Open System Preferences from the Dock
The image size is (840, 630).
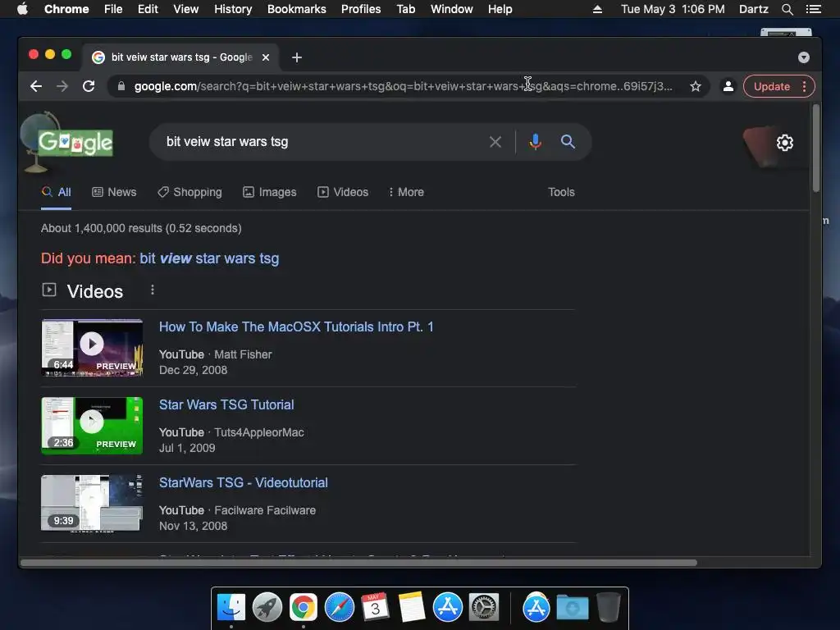tap(484, 608)
